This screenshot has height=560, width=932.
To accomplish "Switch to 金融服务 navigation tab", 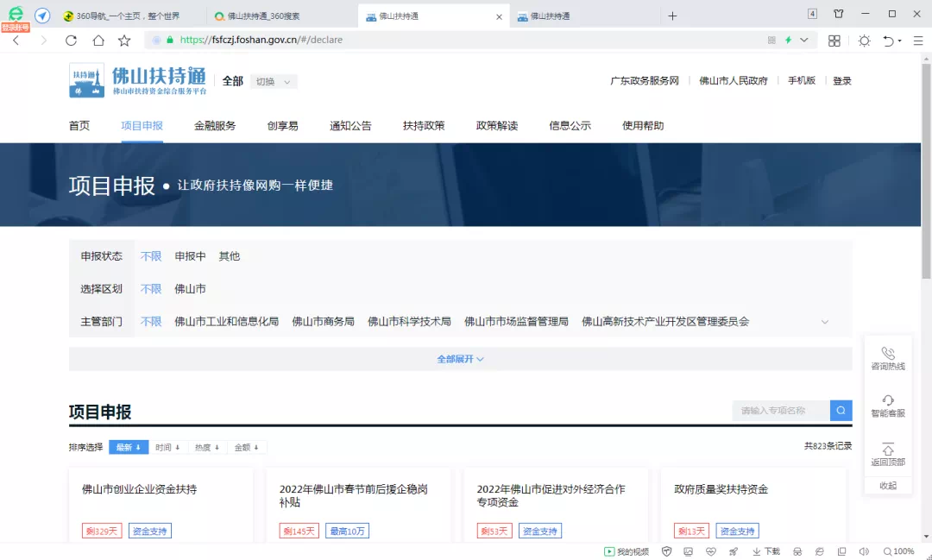I will point(215,126).
